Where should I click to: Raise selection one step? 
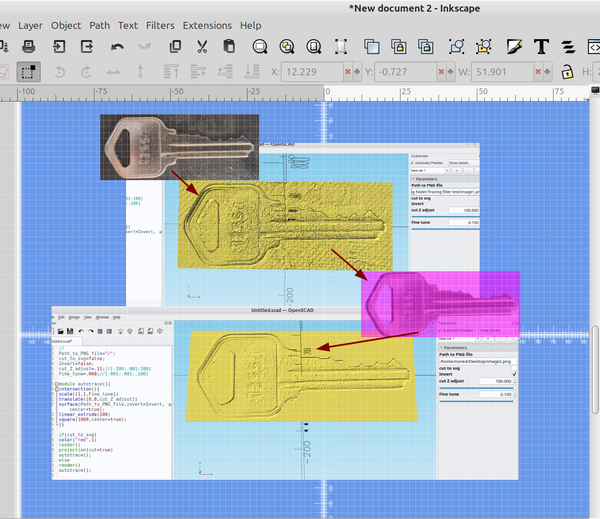coord(198,72)
